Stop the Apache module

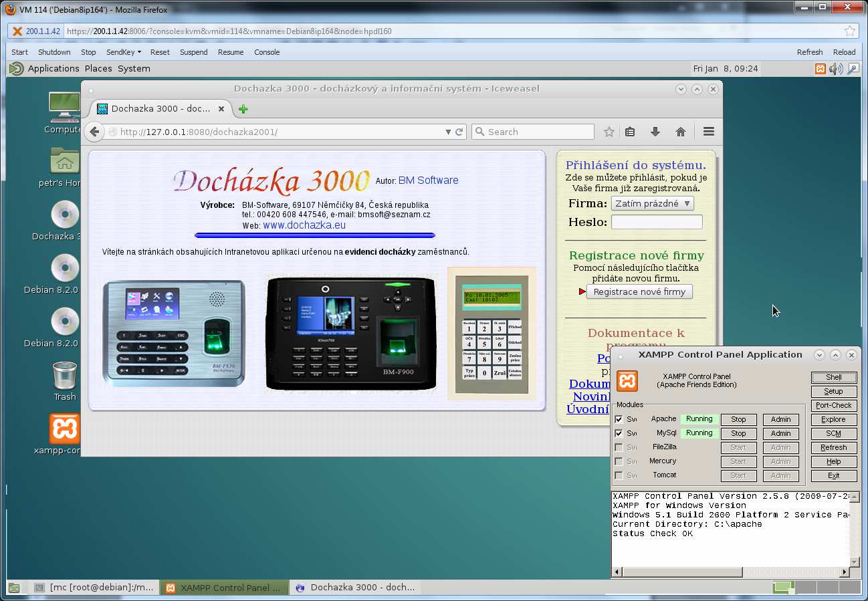738,419
